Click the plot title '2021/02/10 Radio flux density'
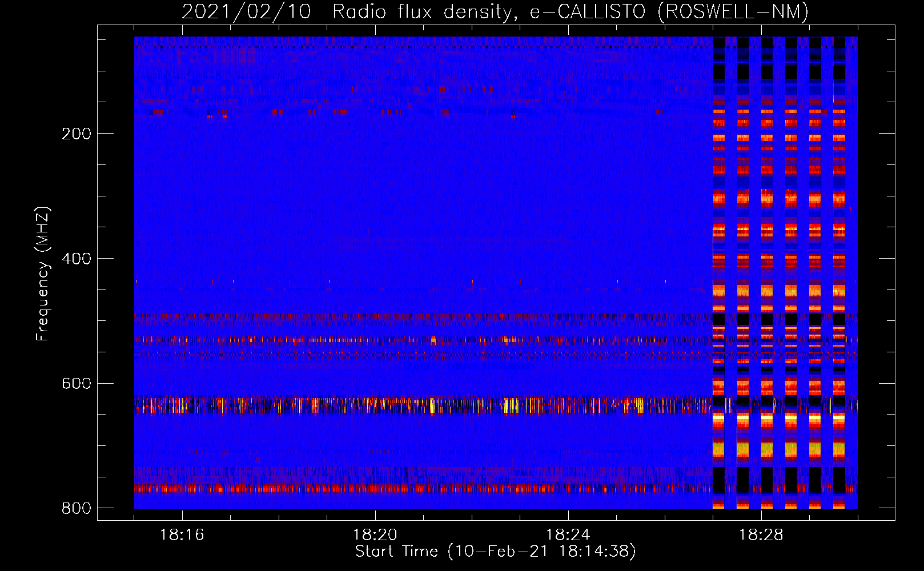 (x=495, y=11)
